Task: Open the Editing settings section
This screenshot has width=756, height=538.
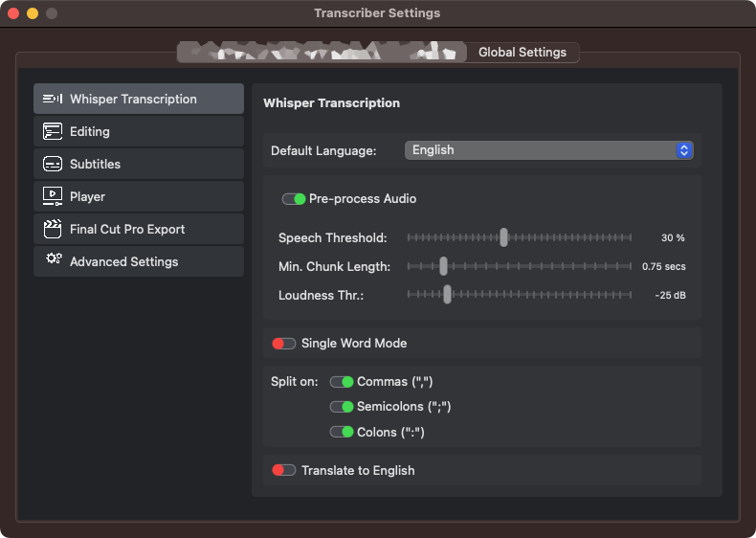Action: click(139, 131)
